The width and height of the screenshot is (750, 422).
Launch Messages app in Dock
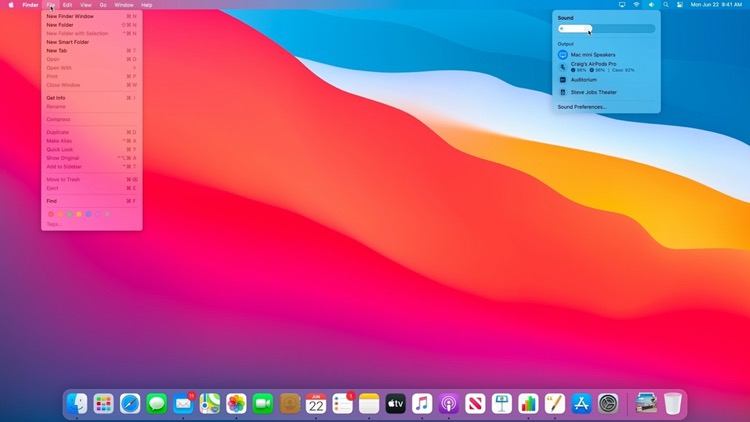tap(156, 404)
